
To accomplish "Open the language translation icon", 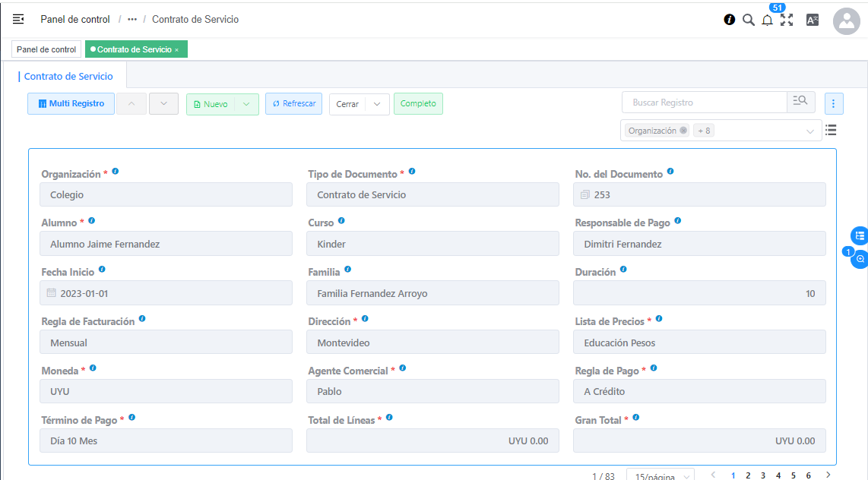I will click(813, 21).
